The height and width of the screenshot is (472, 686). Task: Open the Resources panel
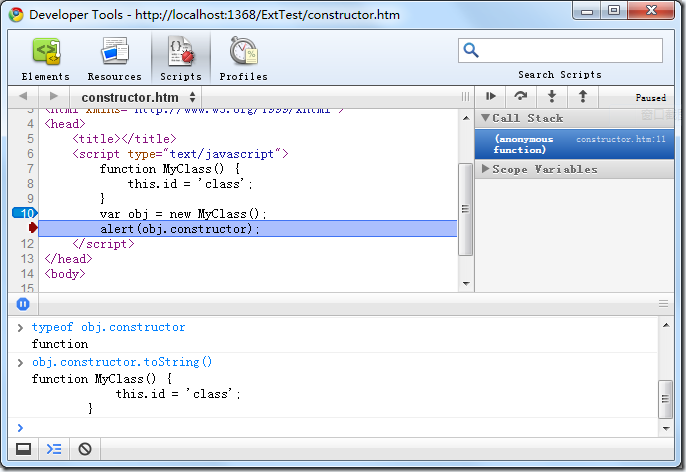tap(114, 59)
